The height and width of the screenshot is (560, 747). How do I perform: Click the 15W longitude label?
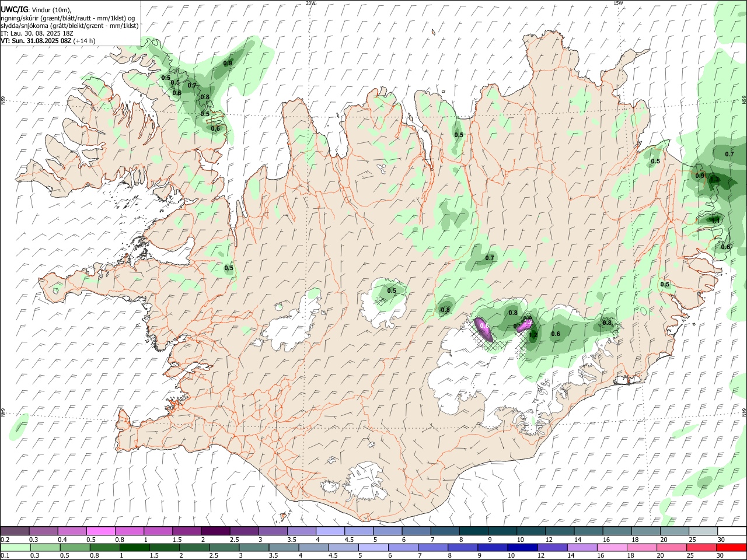(618, 3)
